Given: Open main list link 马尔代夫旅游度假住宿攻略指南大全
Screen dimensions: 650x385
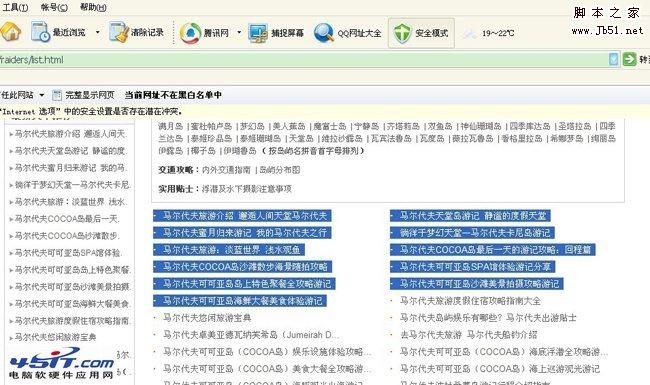Looking at the screenshot, I should point(470,301).
